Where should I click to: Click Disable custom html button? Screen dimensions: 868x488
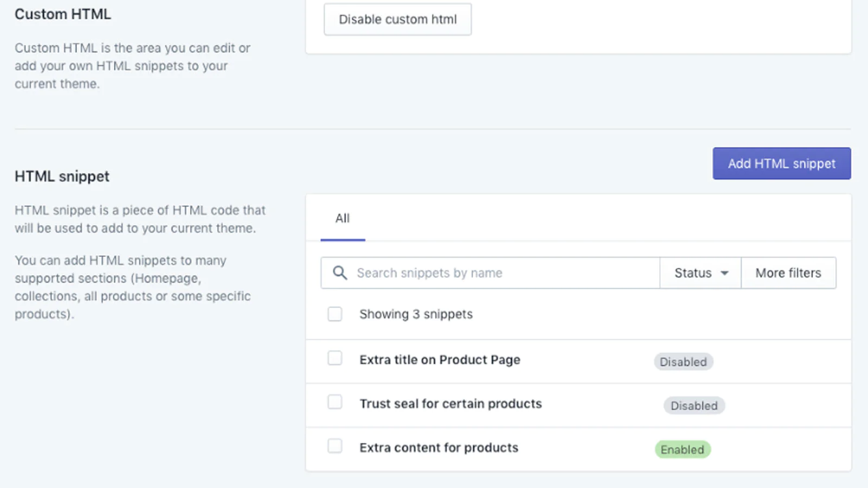coord(398,20)
